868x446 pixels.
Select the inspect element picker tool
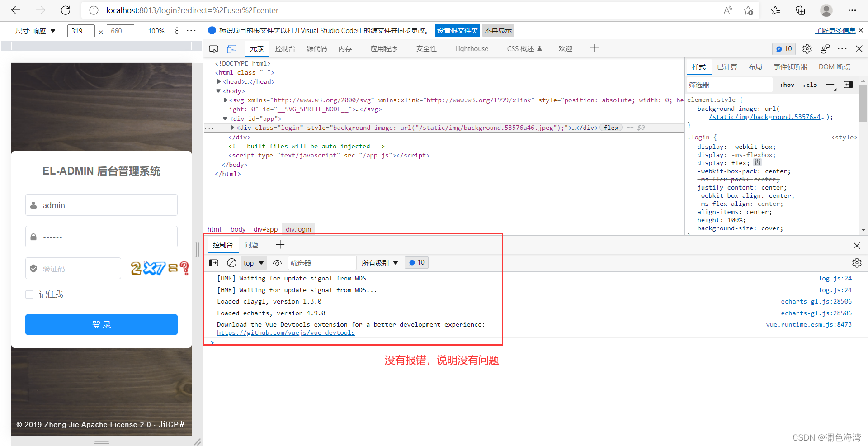pos(213,48)
